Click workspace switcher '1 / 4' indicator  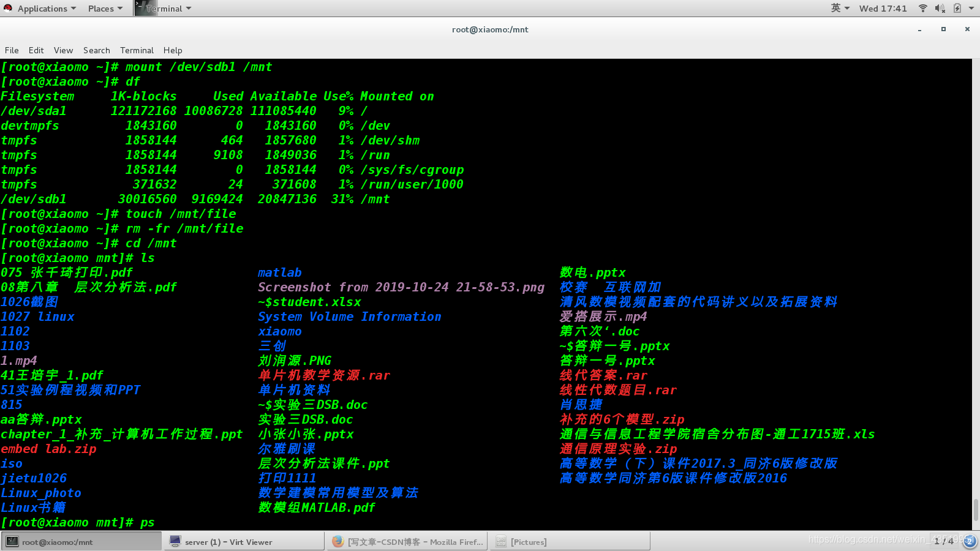click(x=944, y=541)
